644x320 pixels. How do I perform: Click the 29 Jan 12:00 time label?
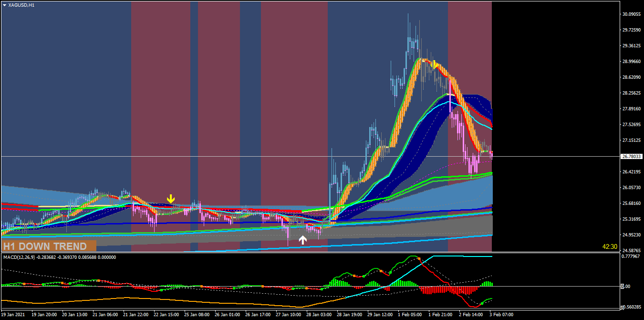(x=380, y=315)
